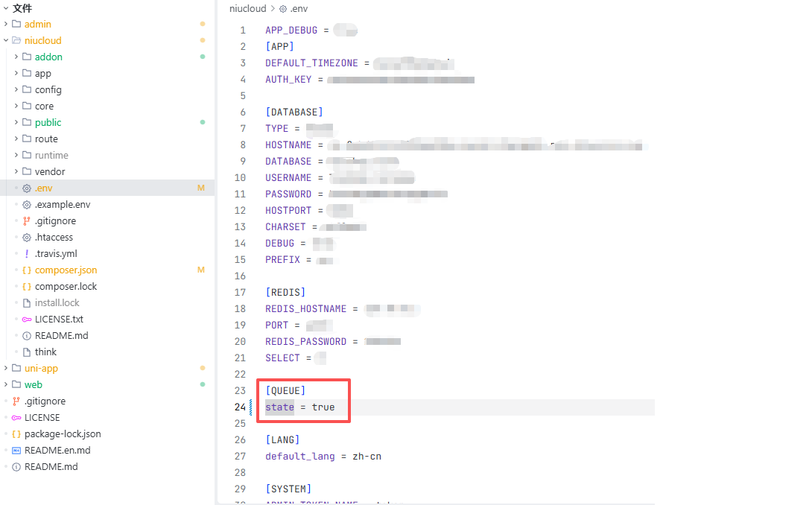The width and height of the screenshot is (812, 505).
Task: Place cursor on default_lang = zh-cn line
Action: click(323, 457)
